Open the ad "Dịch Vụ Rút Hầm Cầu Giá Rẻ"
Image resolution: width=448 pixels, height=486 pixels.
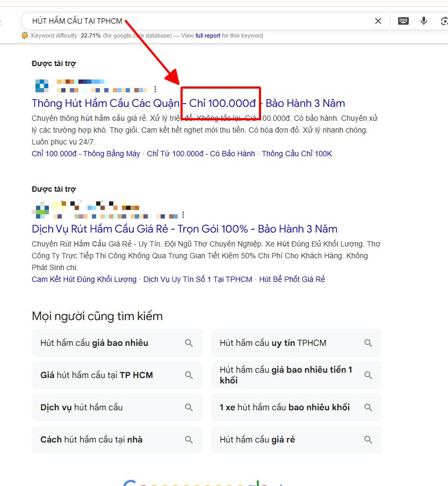click(x=107, y=228)
